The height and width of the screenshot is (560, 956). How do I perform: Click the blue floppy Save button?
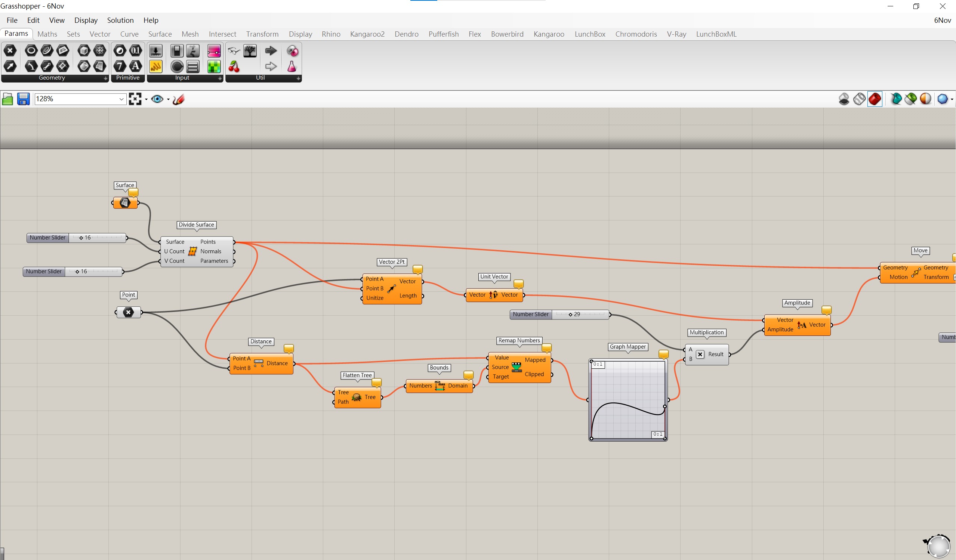(x=23, y=99)
